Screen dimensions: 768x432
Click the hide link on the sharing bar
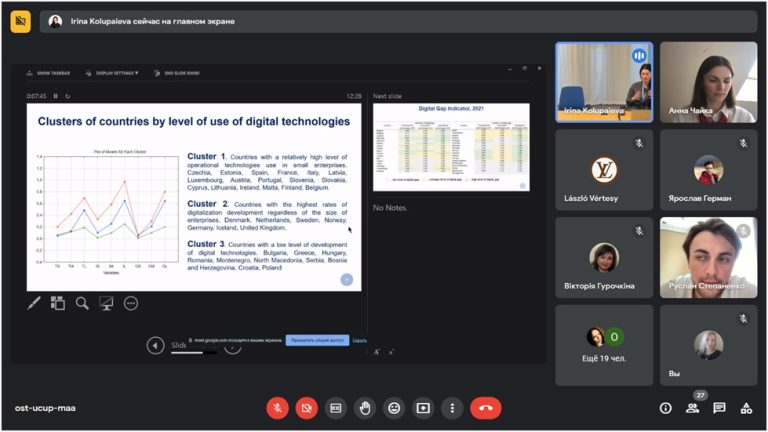tap(359, 340)
